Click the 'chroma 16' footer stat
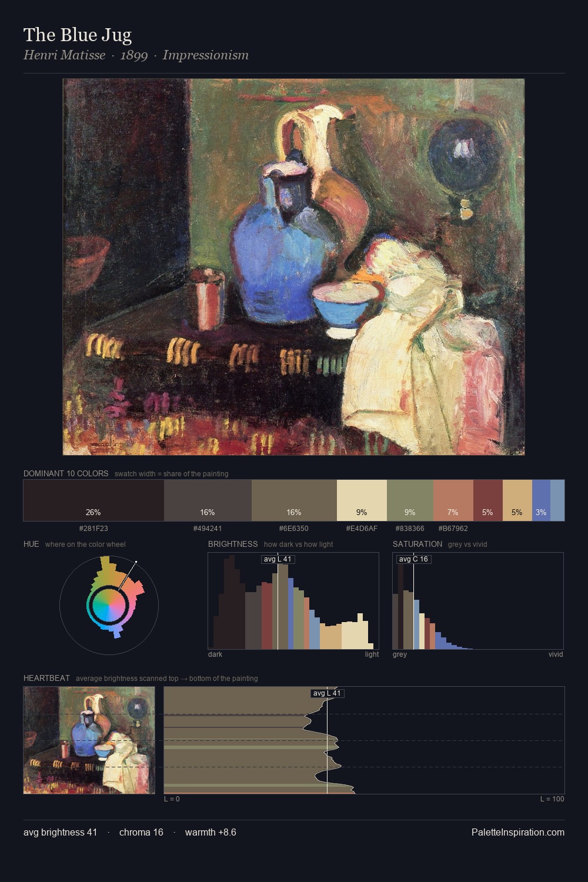 [141, 832]
